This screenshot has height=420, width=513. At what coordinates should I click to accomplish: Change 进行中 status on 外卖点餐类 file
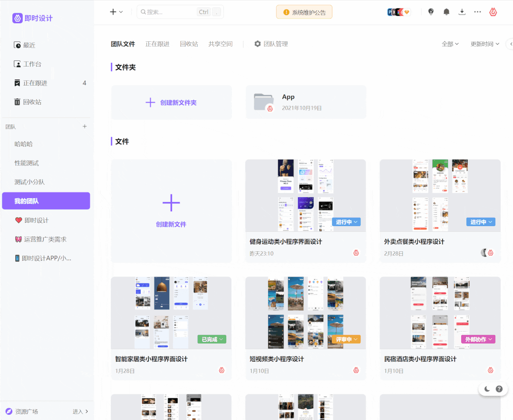(481, 222)
